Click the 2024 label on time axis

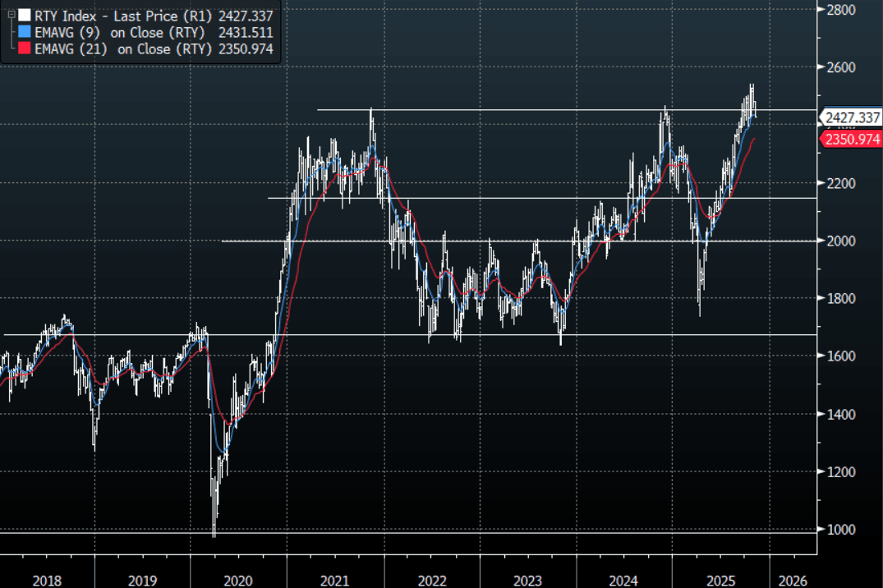(x=624, y=580)
